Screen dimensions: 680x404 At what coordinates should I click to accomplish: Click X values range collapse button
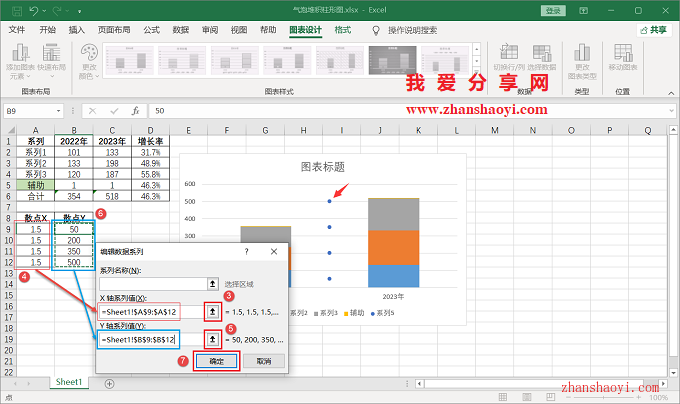pyautogui.click(x=212, y=312)
